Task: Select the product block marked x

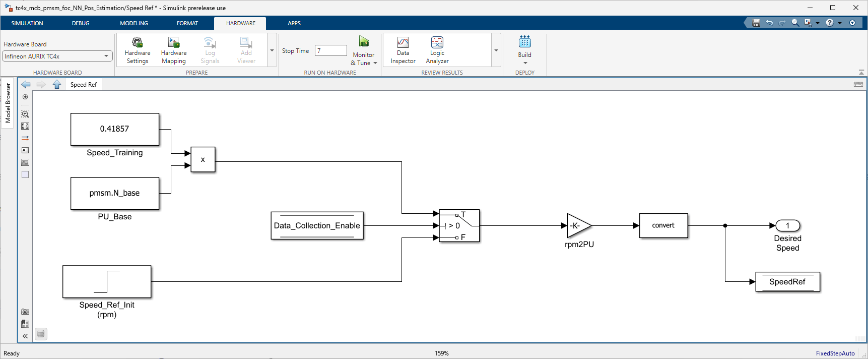Action: (x=203, y=159)
